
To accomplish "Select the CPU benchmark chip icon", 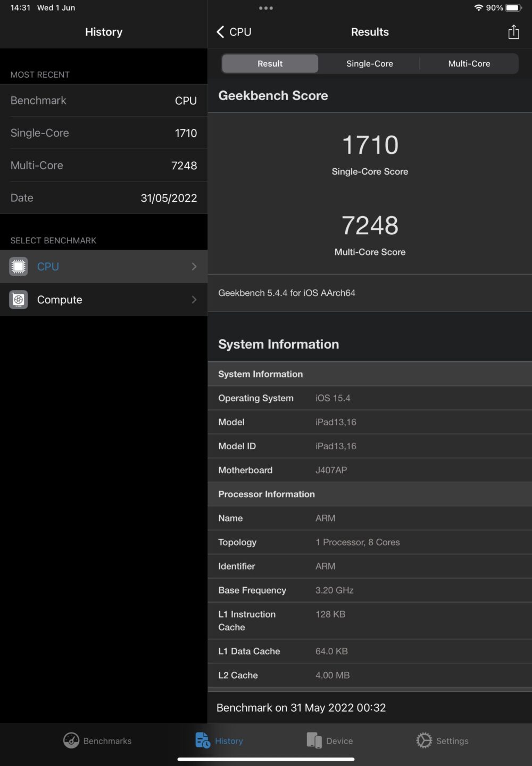I will click(18, 266).
